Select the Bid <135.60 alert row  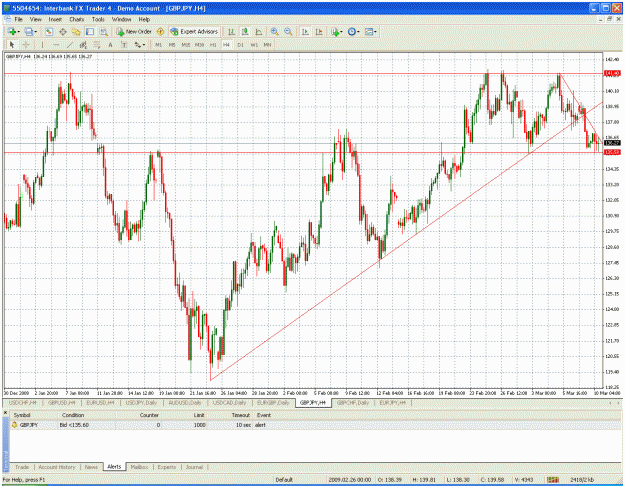[315, 425]
